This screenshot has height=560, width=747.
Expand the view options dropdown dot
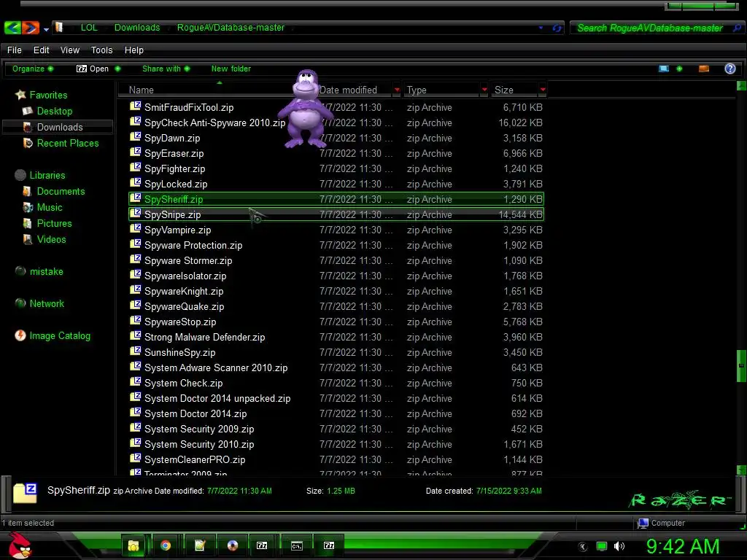(679, 69)
